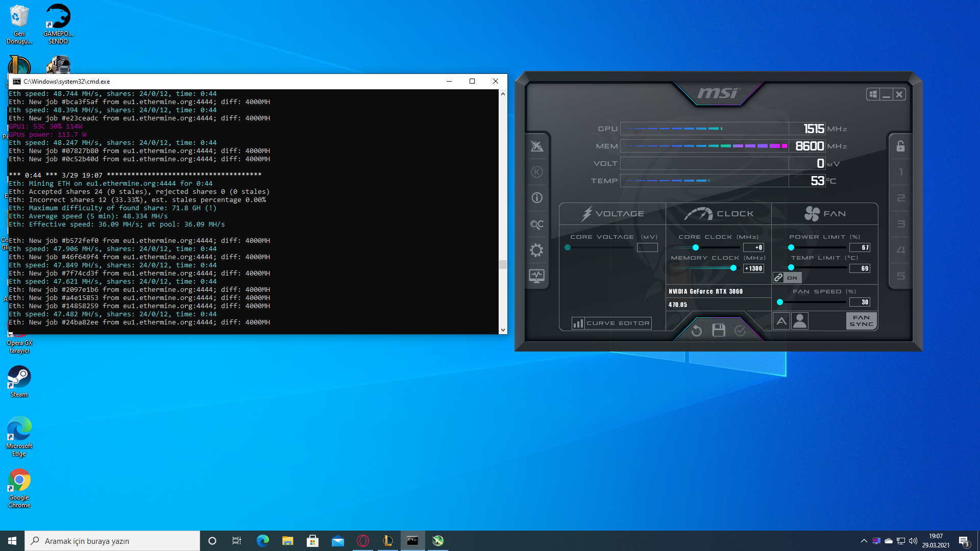Click the reset-to-defaults circular arrow
Viewport: 980px width, 551px height.
[x=696, y=331]
